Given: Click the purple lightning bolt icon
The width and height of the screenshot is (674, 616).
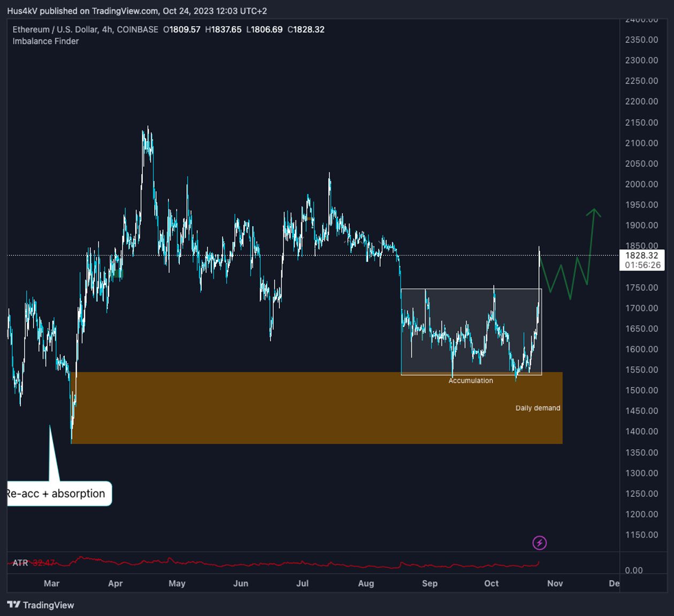Looking at the screenshot, I should tap(539, 543).
